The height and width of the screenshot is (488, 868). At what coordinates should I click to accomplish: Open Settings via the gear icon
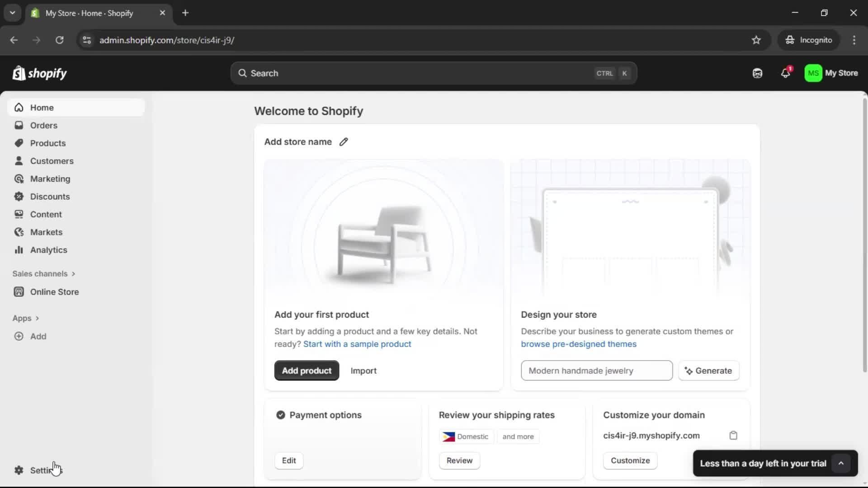19,470
